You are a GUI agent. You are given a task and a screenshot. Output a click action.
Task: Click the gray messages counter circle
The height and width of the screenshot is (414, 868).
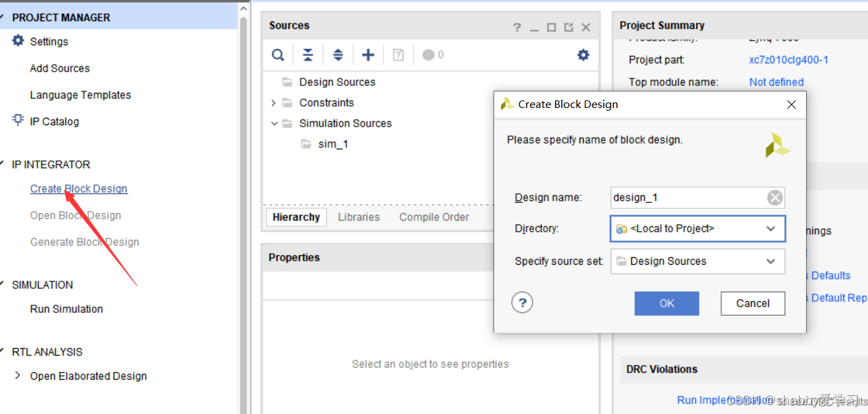(x=428, y=55)
